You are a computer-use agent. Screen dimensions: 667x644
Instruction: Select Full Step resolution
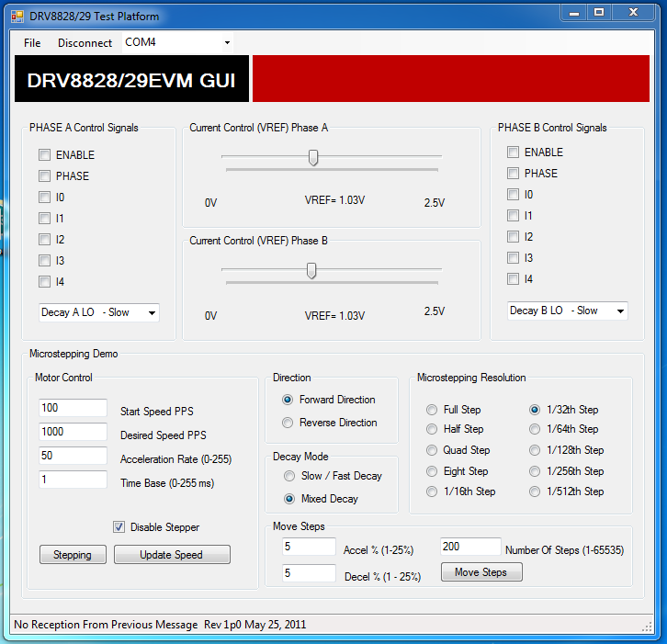(x=432, y=410)
